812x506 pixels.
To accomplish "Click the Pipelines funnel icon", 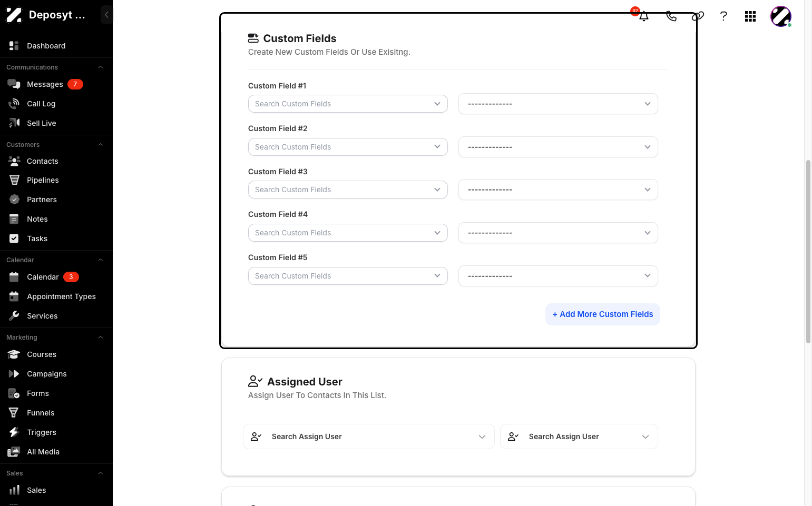I will (x=14, y=180).
